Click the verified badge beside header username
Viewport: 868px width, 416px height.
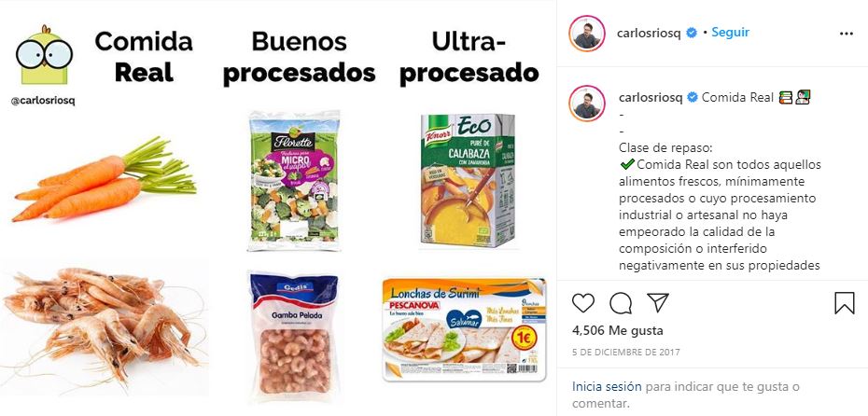pos(692,33)
